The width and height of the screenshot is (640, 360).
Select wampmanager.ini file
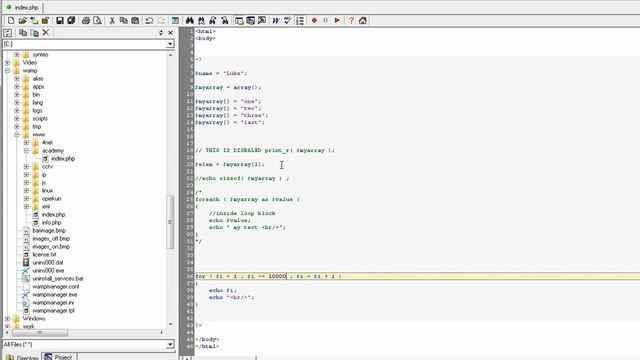[53, 302]
